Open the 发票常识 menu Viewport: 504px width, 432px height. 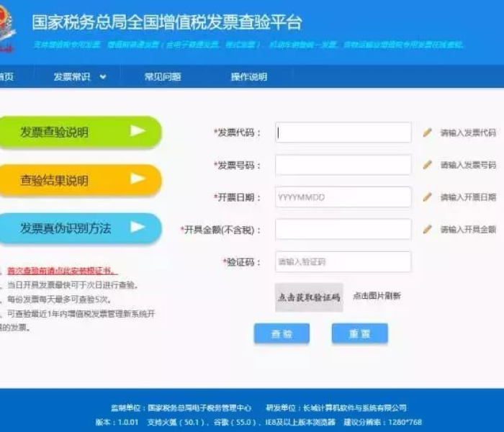tap(72, 76)
